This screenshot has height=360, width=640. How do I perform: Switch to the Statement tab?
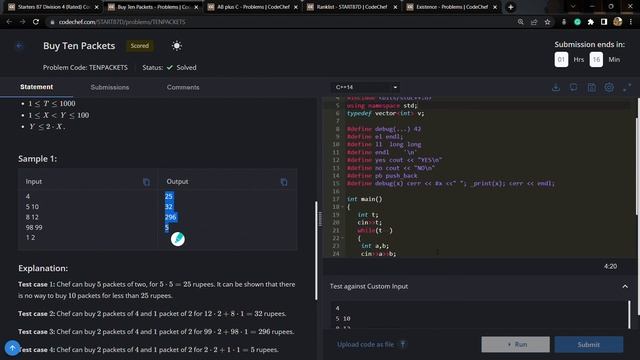(36, 87)
